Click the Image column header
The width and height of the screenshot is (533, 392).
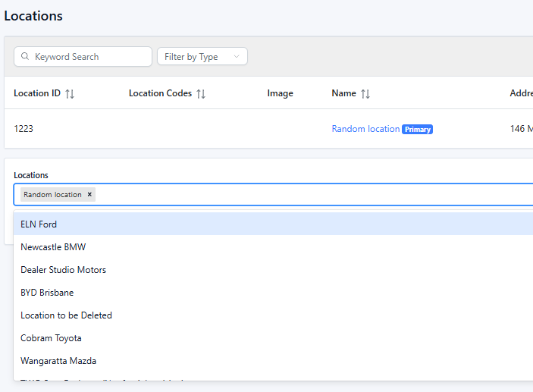coord(280,93)
